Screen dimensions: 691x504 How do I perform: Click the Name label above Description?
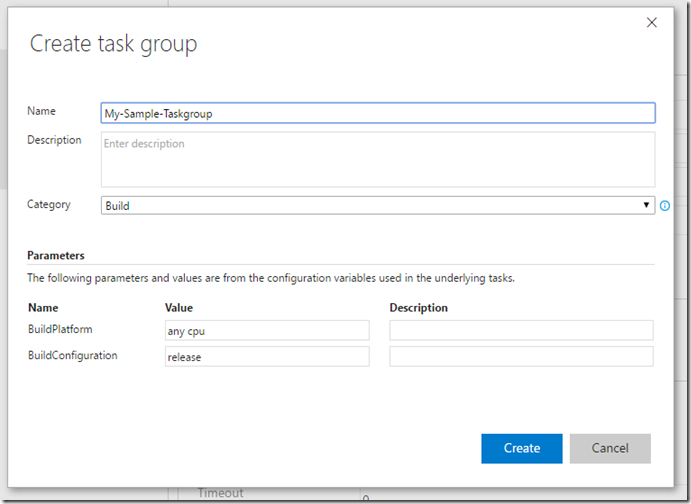click(42, 111)
